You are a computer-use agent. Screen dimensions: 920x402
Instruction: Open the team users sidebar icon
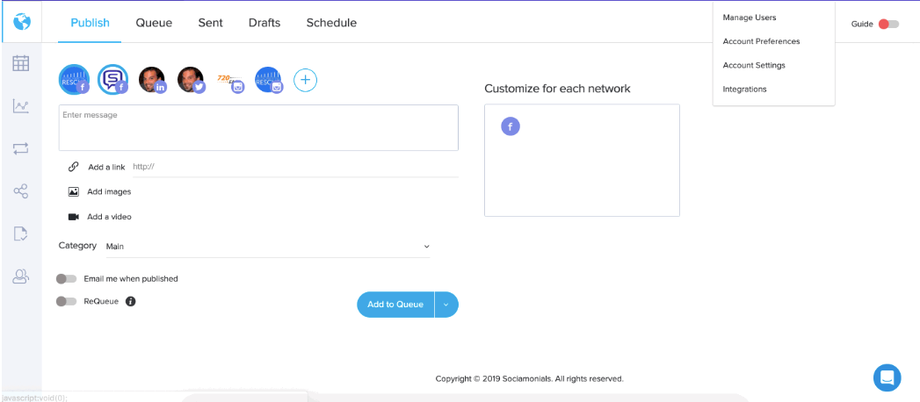pos(20,277)
